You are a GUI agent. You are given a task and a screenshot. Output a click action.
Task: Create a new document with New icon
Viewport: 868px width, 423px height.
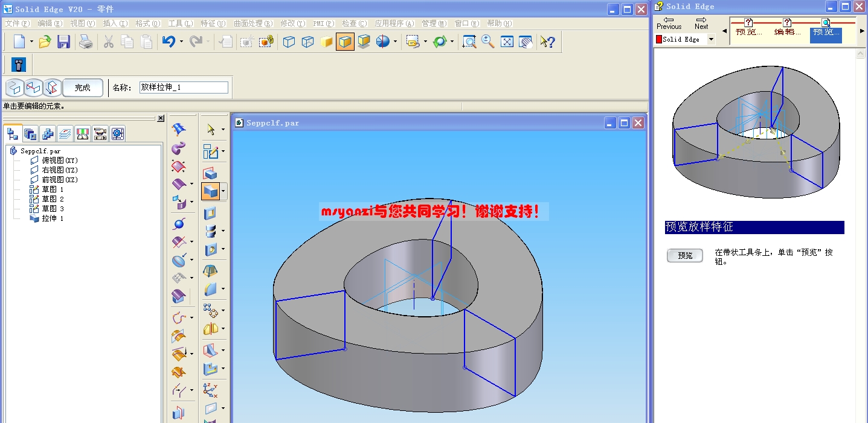point(19,42)
